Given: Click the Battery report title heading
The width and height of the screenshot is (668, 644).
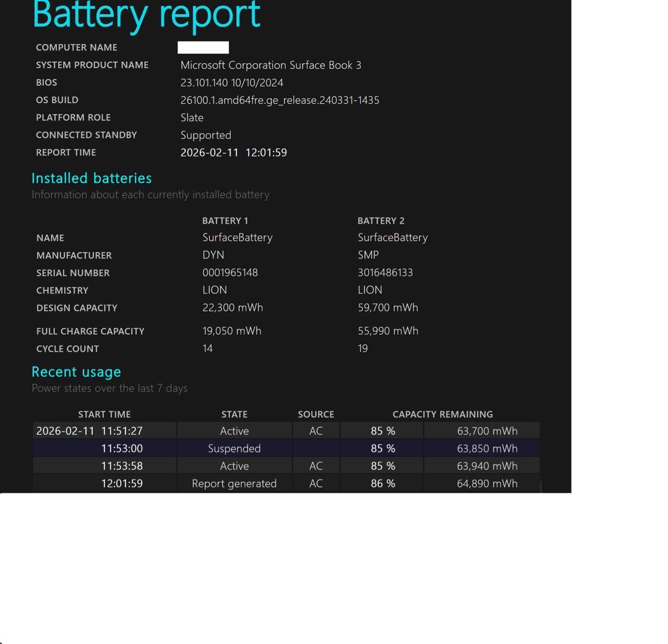Looking at the screenshot, I should [147, 15].
